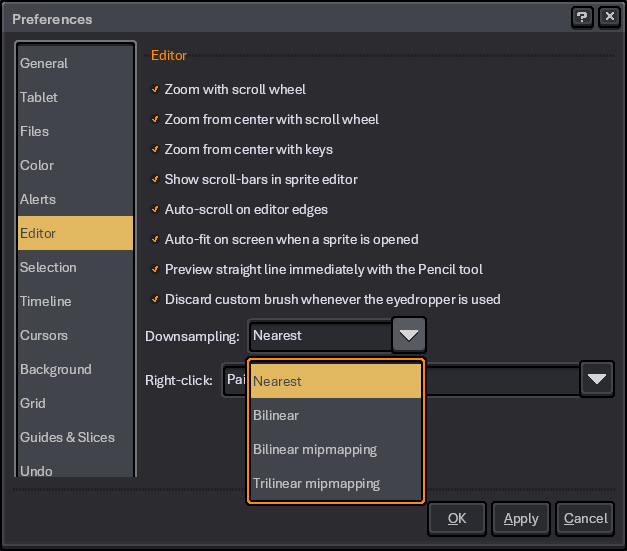Close the Preferences dialog with X icon
627x551 pixels.
point(609,17)
